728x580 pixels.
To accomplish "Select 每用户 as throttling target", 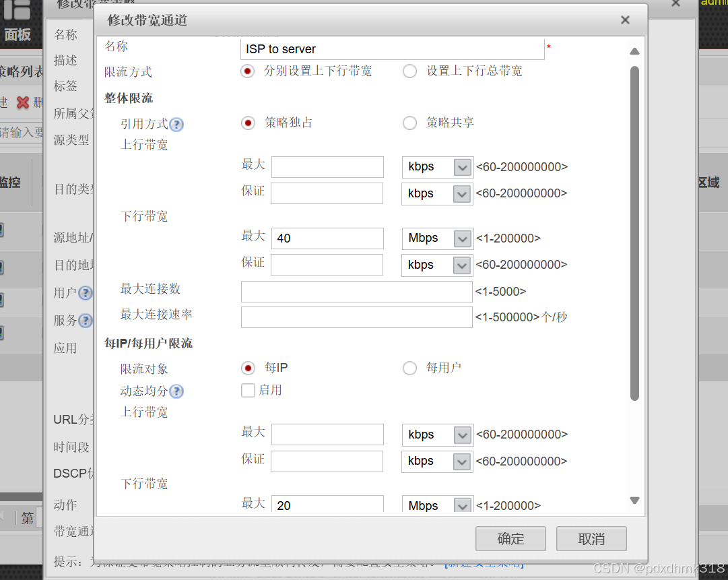I will tap(409, 368).
